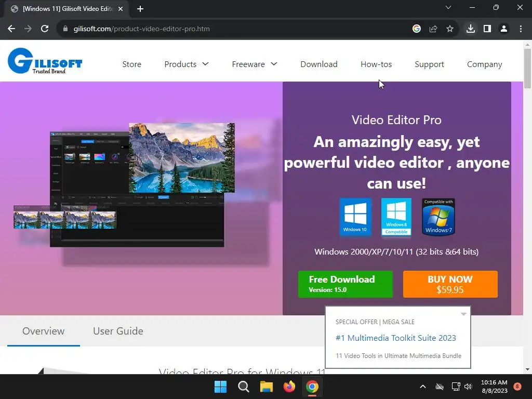Image resolution: width=532 pixels, height=399 pixels.
Task: Open the taskbar clock and date
Action: pos(494,387)
